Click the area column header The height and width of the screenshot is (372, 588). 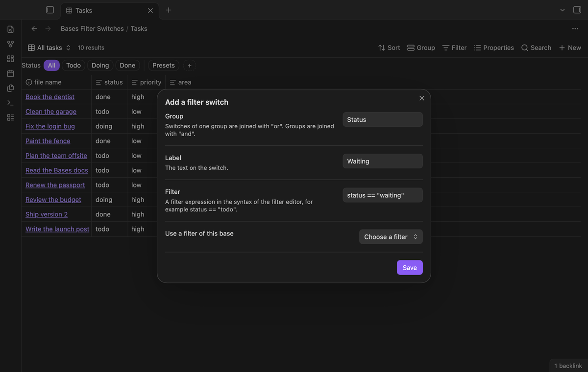coord(180,82)
